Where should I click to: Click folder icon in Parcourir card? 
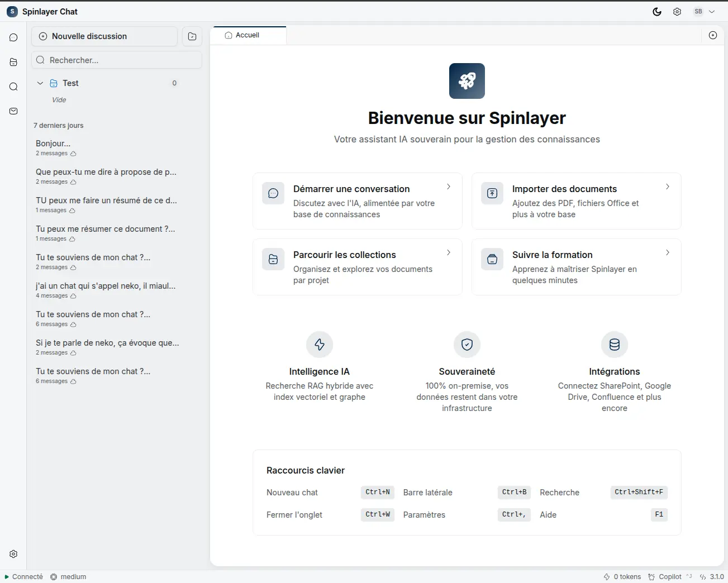(x=273, y=259)
